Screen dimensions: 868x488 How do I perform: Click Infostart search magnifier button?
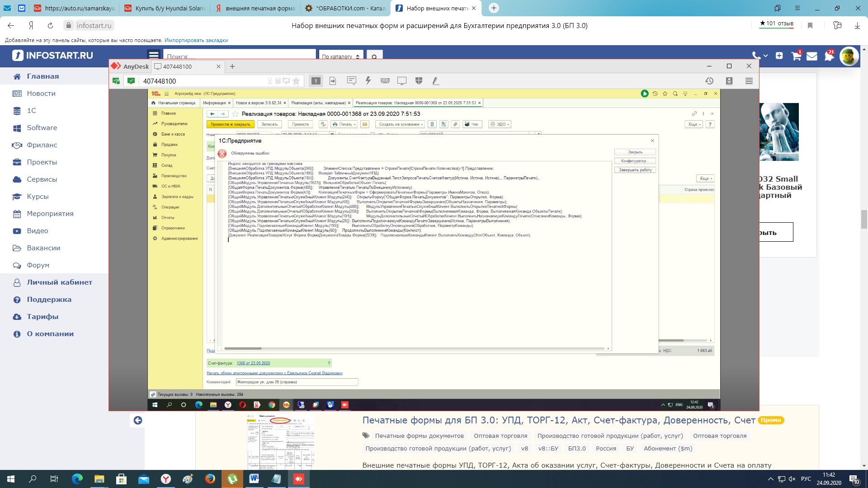tap(374, 56)
